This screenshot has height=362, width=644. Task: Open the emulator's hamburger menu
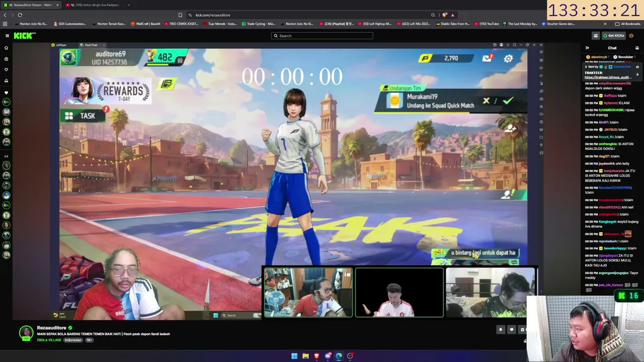(x=508, y=45)
